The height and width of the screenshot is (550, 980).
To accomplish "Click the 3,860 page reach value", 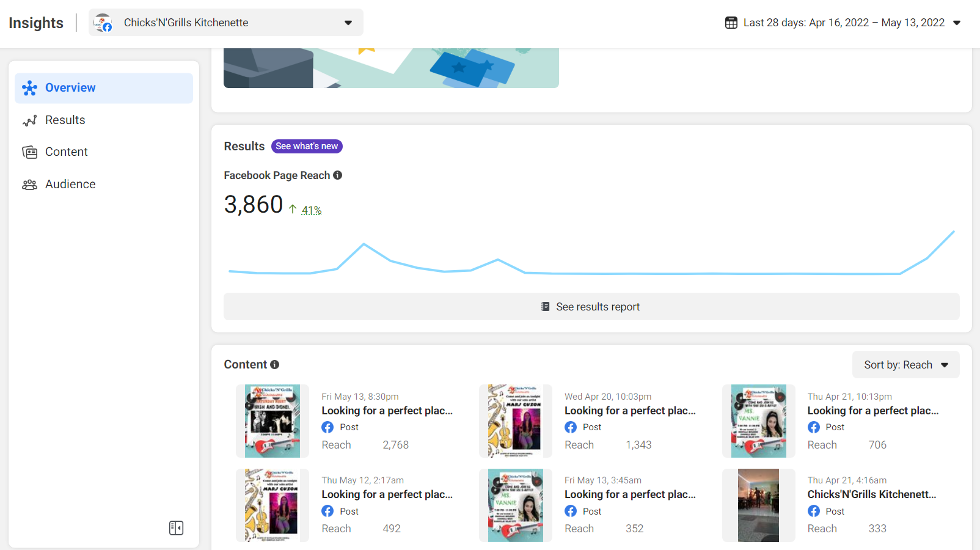I will (x=254, y=205).
